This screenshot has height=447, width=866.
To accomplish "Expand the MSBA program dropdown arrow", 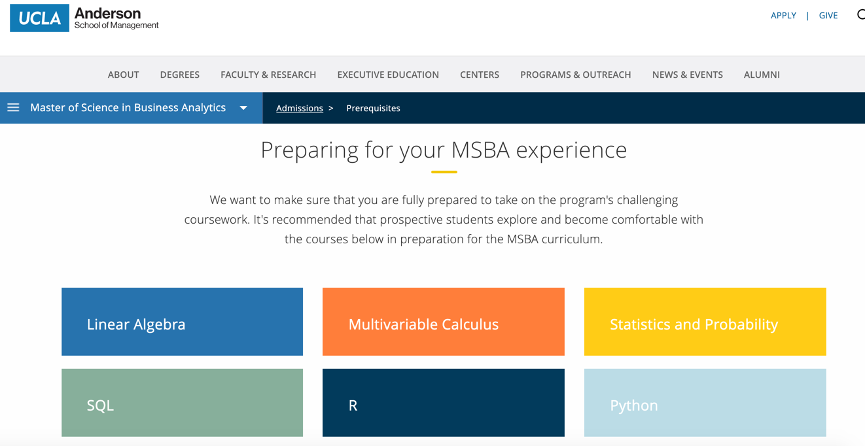I will 243,108.
